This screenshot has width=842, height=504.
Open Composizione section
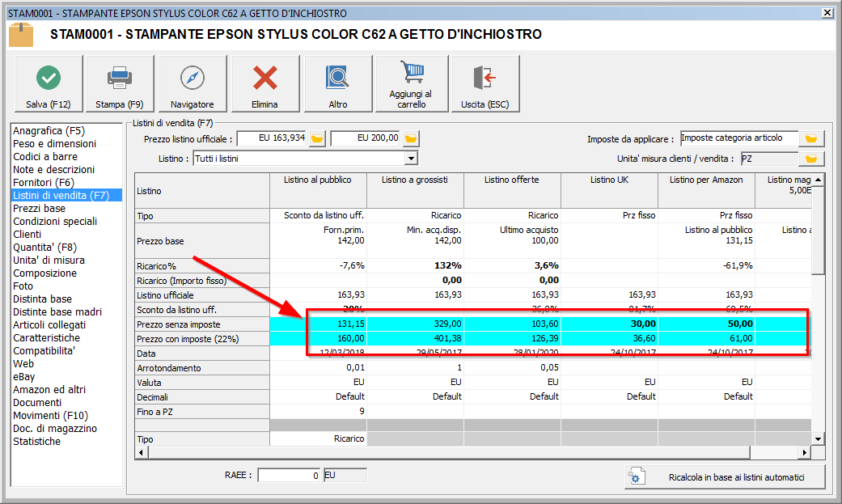[x=44, y=273]
